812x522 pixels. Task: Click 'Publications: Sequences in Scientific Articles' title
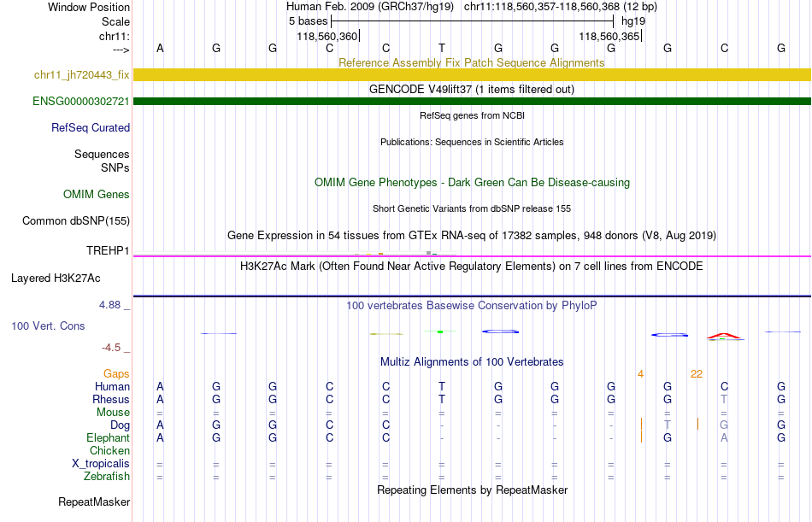click(x=472, y=142)
